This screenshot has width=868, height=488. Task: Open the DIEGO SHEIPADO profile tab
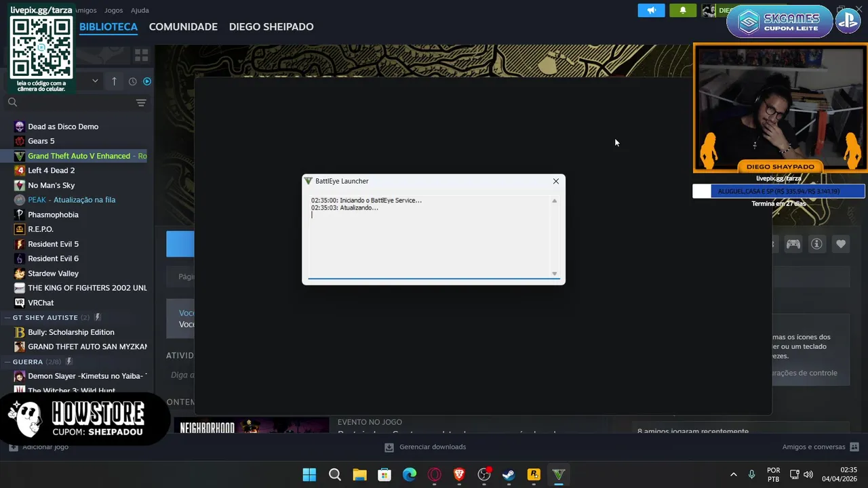point(271,26)
